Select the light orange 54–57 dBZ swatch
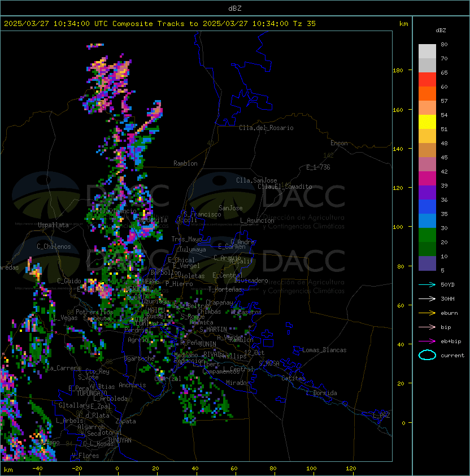This screenshot has width=470, height=476. point(427,108)
